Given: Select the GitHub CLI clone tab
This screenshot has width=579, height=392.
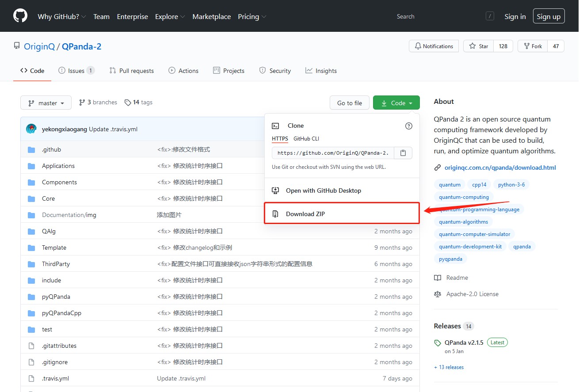Looking at the screenshot, I should [x=306, y=139].
